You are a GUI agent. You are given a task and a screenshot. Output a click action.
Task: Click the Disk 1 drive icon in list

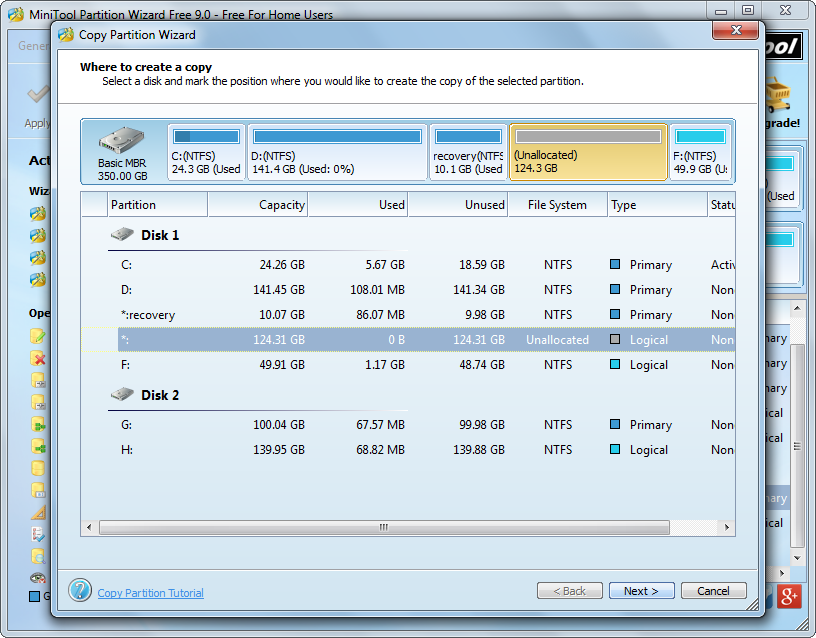122,234
